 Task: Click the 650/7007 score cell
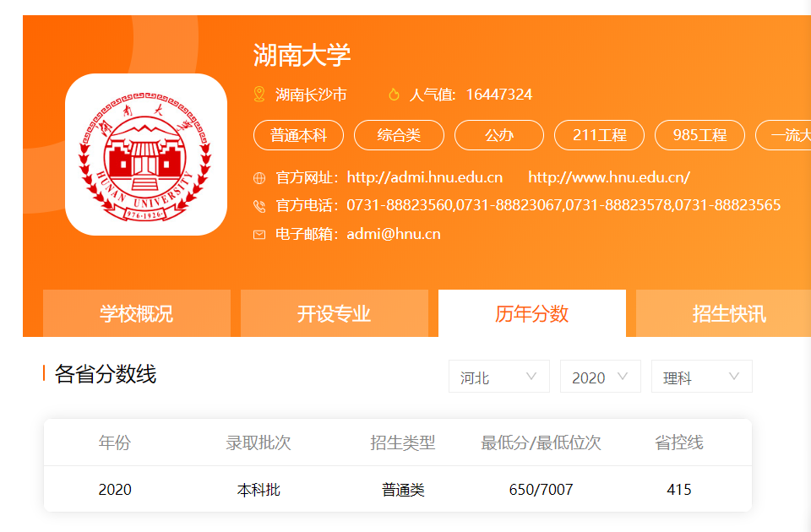[541, 489]
